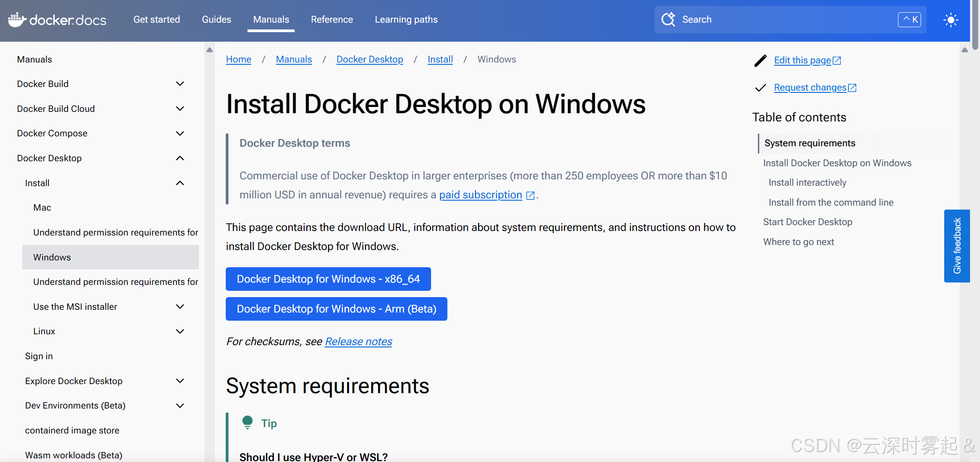
Task: Follow the paid subscription link
Action: pos(480,195)
